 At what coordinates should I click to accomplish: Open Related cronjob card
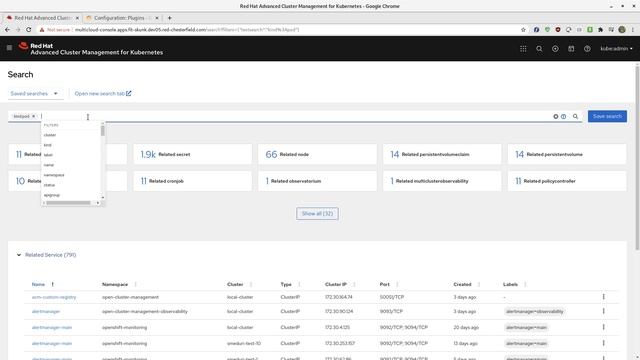click(193, 181)
